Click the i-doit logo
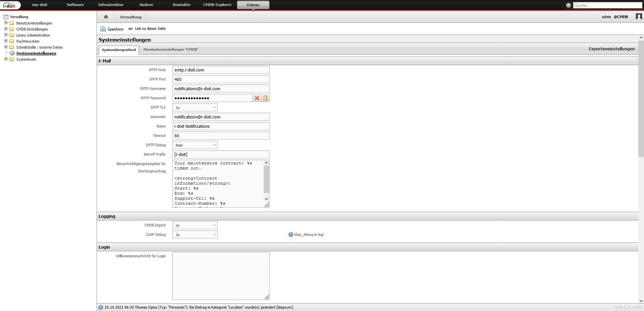This screenshot has width=644, height=311. [x=10, y=5]
